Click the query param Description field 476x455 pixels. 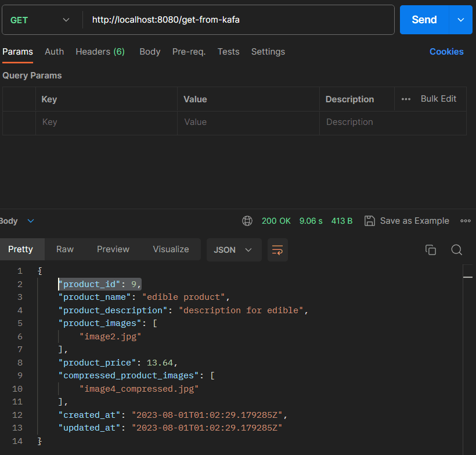click(393, 122)
